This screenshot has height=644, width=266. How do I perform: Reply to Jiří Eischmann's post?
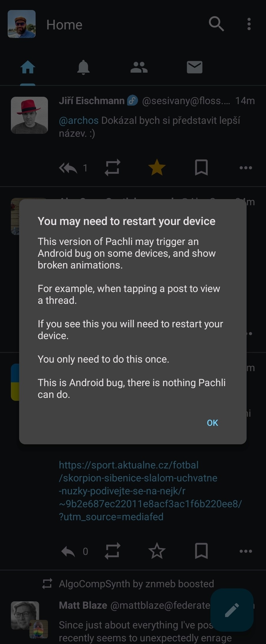[x=68, y=168]
